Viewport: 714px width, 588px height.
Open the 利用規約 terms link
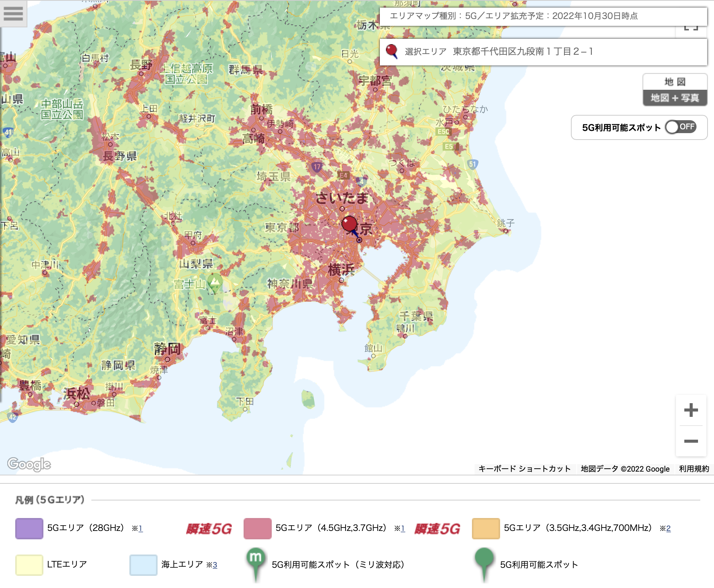[x=694, y=469]
